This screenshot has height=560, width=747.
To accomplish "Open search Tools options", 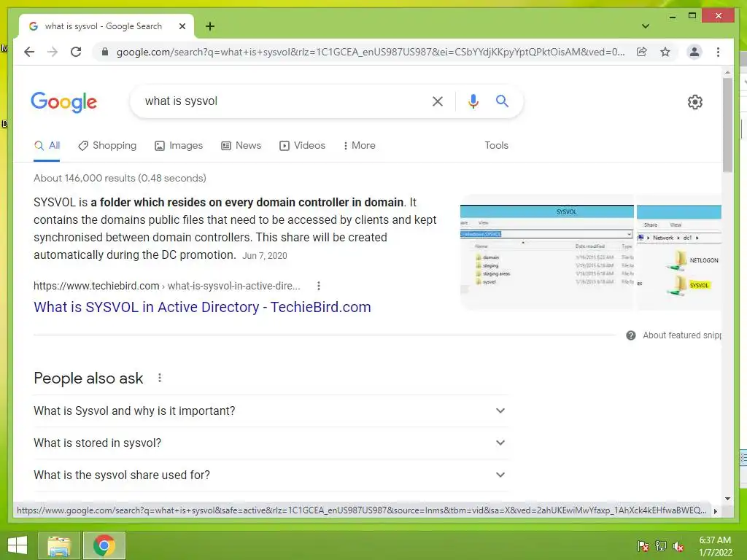I will pos(496,145).
